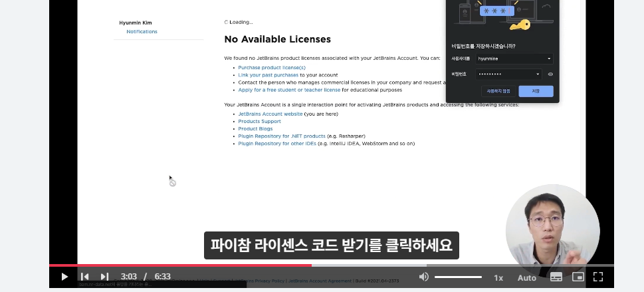Open Products Support link

pyautogui.click(x=260, y=121)
